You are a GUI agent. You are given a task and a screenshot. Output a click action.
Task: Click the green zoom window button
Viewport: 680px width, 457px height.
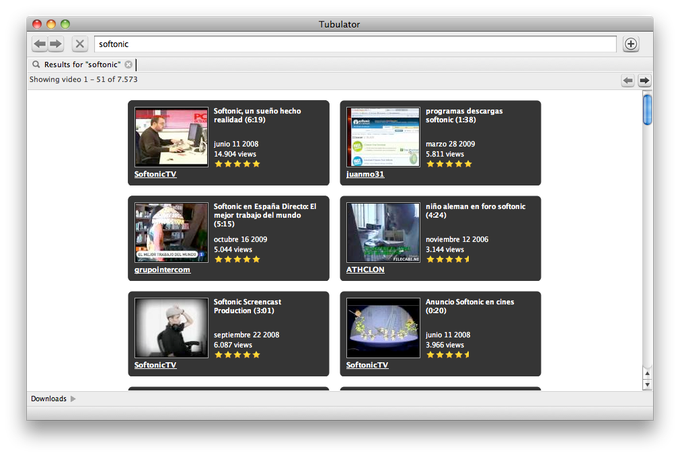pos(65,24)
